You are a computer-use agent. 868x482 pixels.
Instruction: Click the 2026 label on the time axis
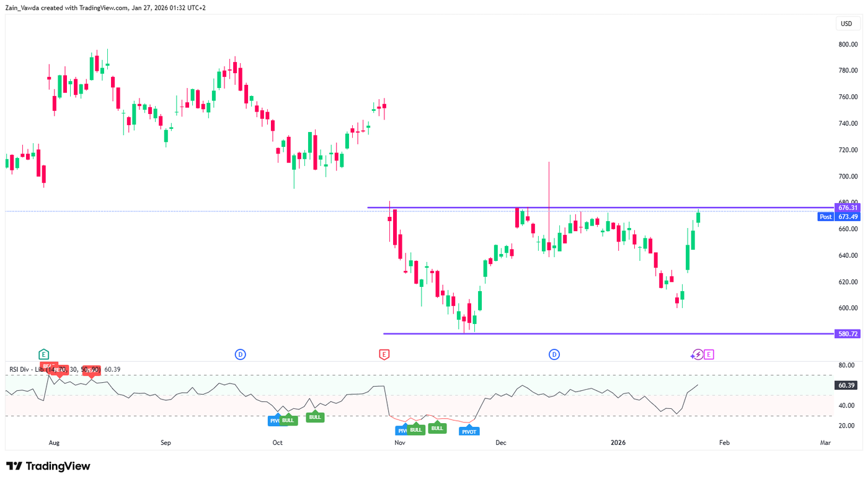click(x=618, y=443)
